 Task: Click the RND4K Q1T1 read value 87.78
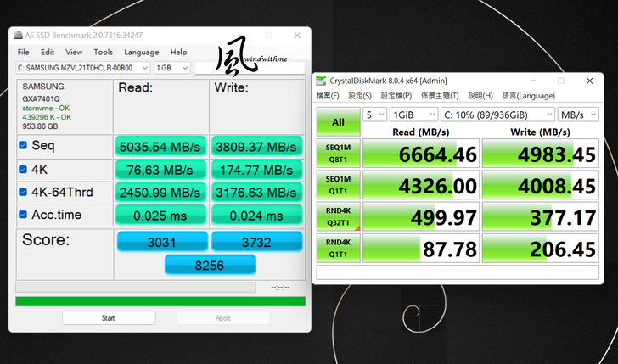tap(421, 248)
